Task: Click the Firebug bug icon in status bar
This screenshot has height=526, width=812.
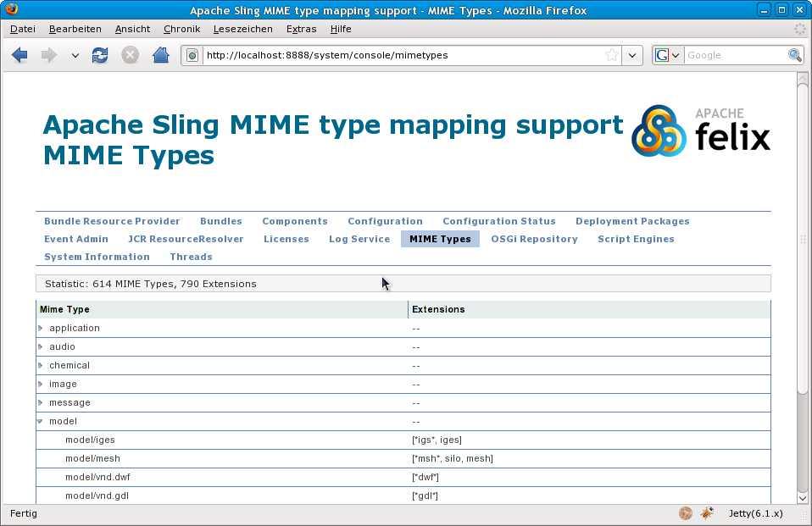Action: point(707,513)
